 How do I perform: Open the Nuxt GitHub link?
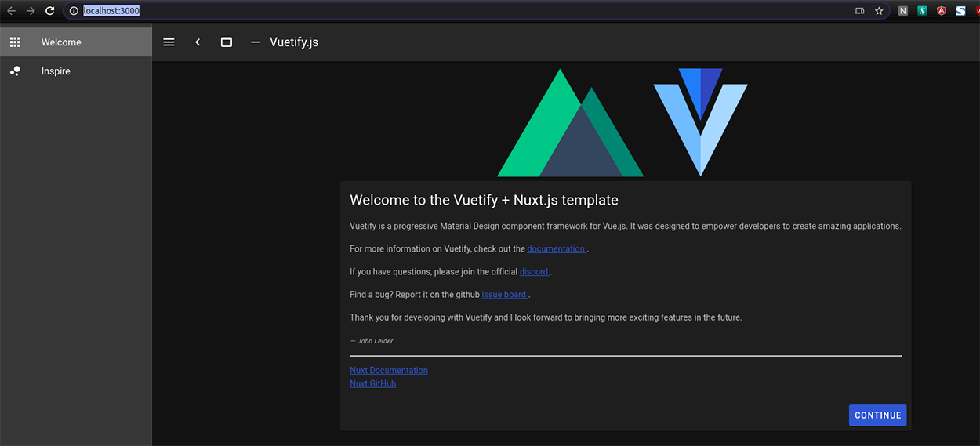click(x=372, y=383)
